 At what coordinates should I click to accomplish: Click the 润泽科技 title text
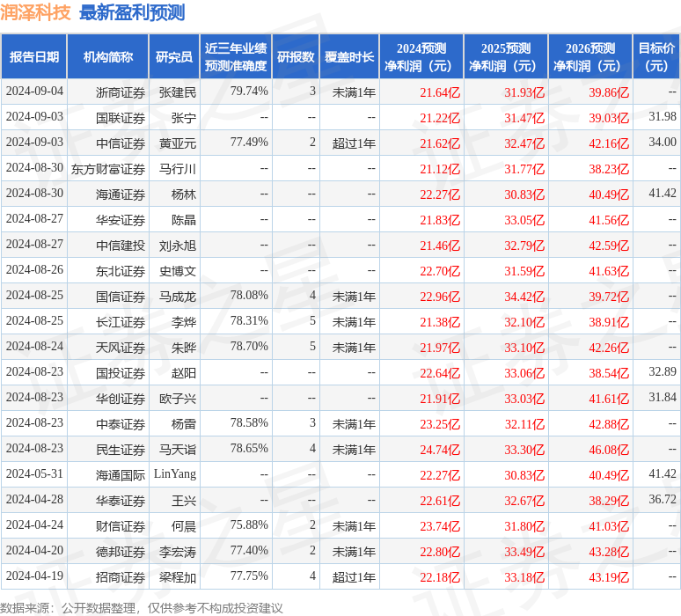pyautogui.click(x=35, y=12)
